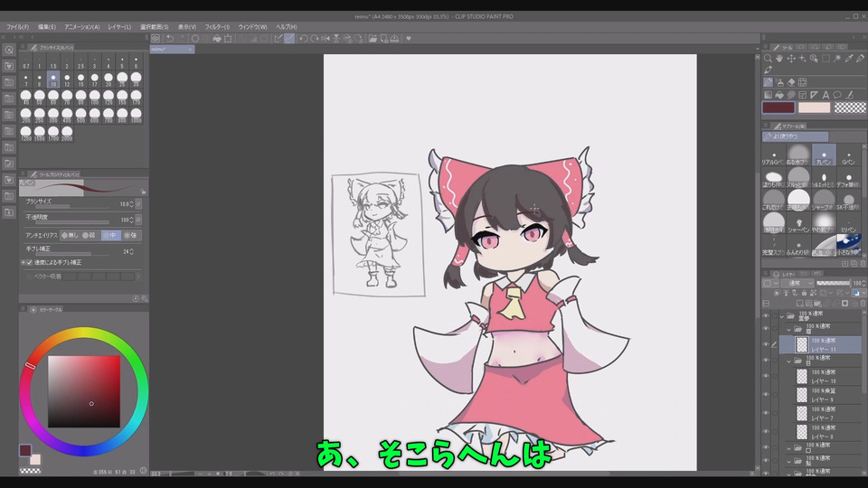Open the palette color blue dropdown
The image size is (868, 488).
(x=857, y=293)
